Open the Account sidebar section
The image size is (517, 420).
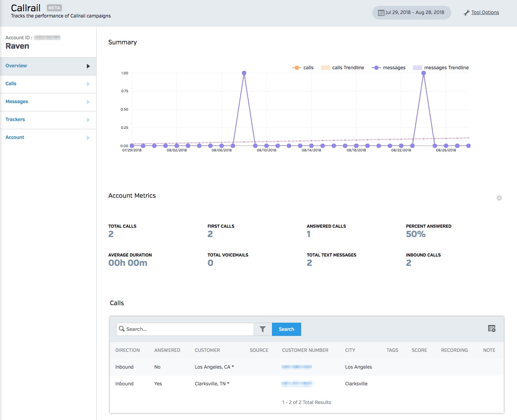coord(15,137)
